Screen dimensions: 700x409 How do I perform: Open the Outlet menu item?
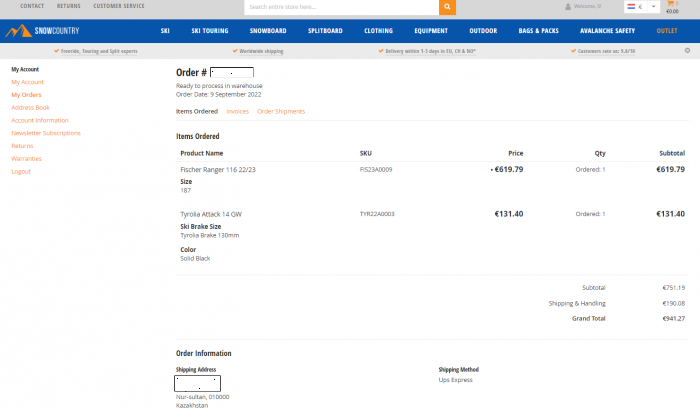click(667, 31)
